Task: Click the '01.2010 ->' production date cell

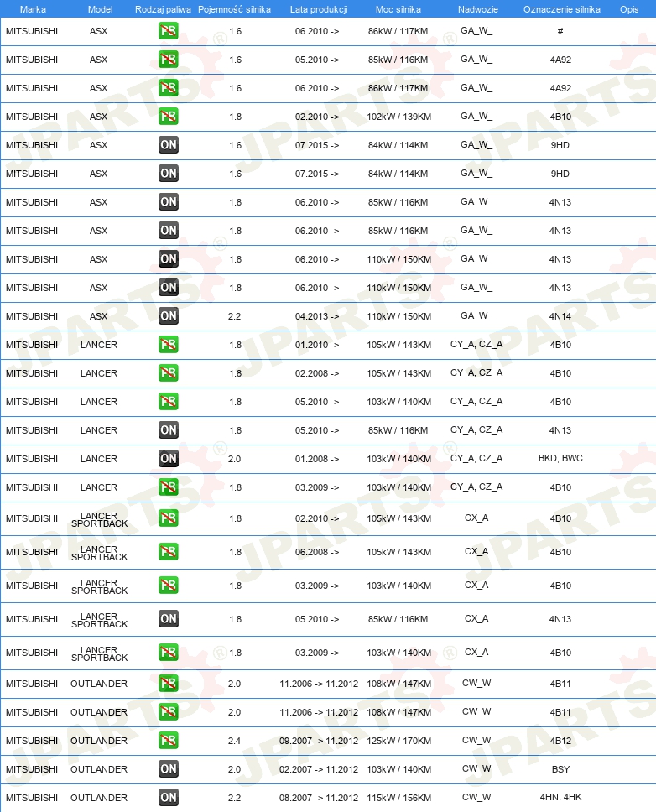Action: click(x=317, y=345)
